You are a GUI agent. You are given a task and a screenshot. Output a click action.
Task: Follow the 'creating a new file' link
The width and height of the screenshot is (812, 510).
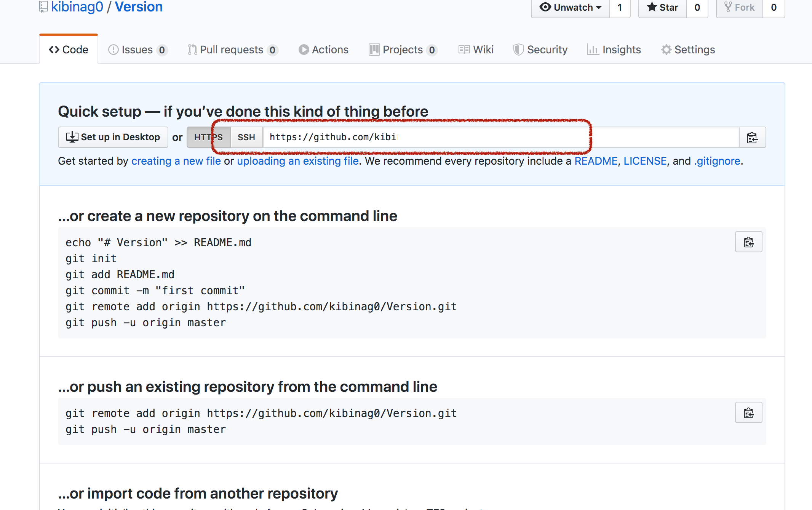[x=176, y=161]
